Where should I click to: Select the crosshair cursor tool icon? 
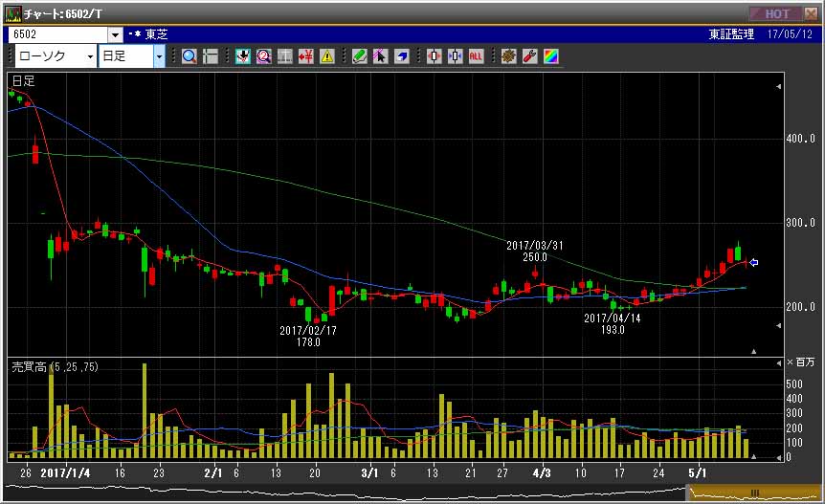[211, 56]
